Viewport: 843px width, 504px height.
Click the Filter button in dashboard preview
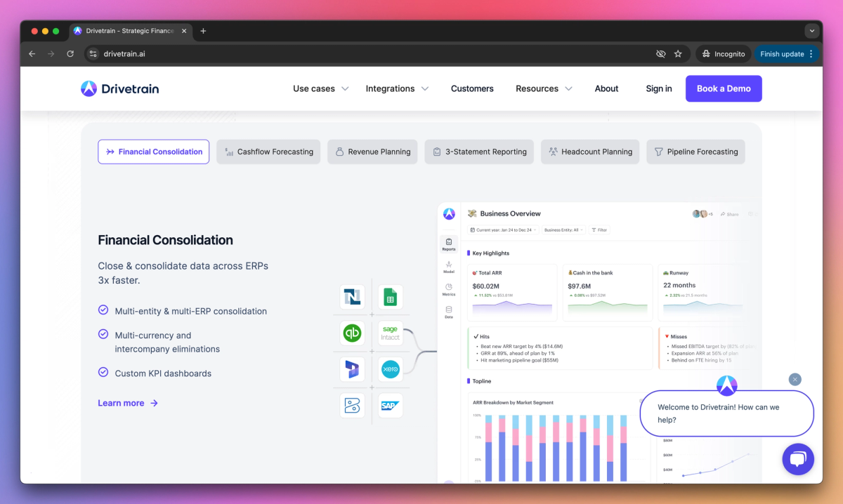click(x=599, y=230)
